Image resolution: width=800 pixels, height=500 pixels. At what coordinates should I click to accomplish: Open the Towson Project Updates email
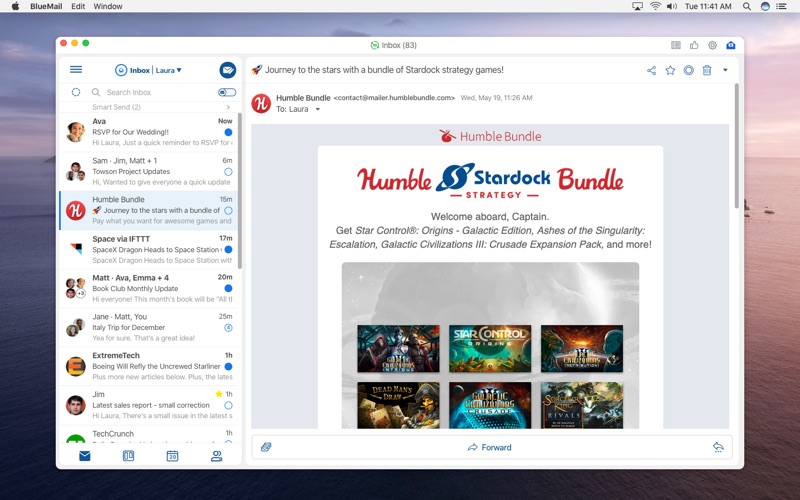pyautogui.click(x=148, y=171)
